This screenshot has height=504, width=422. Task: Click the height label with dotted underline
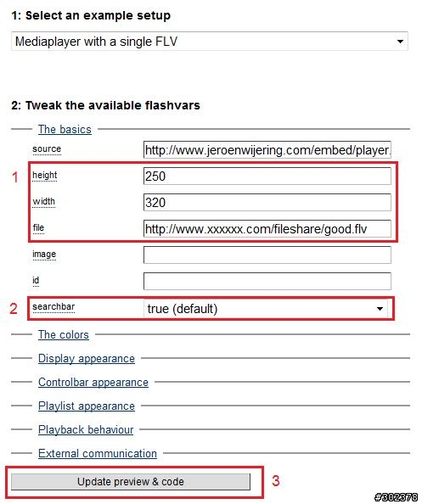(x=45, y=176)
